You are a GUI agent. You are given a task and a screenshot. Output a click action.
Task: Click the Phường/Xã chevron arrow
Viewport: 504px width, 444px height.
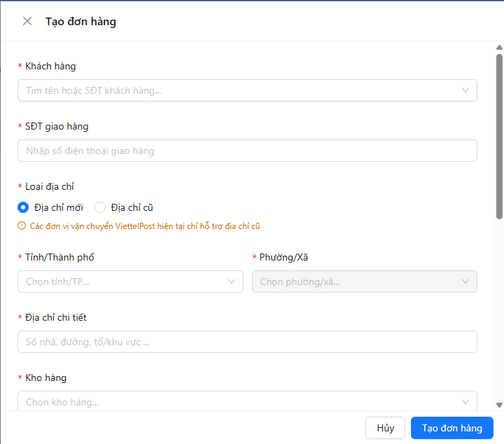(x=465, y=282)
